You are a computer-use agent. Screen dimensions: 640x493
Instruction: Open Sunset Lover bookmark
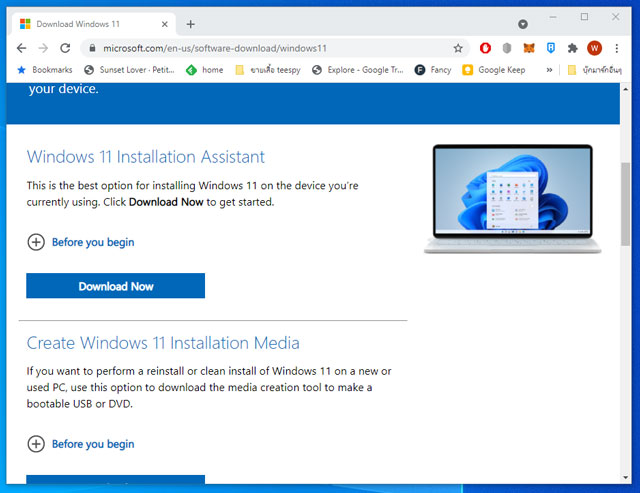(129, 70)
